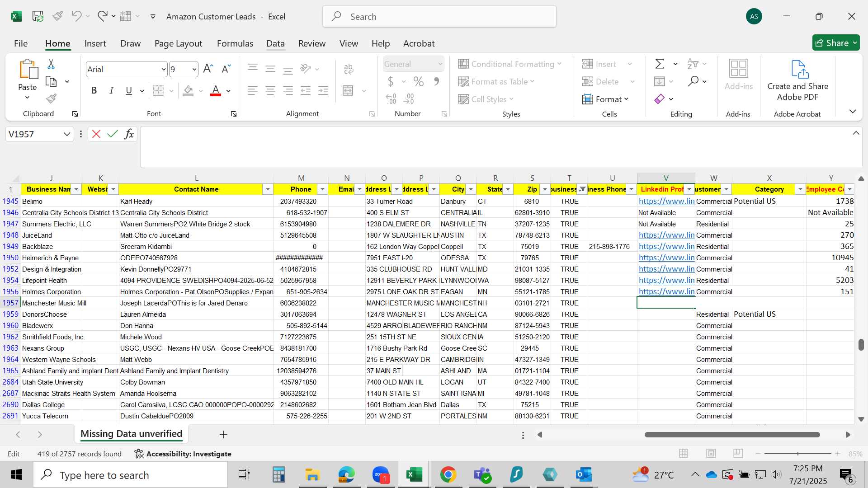
Task: Open the Business Name column filter dropdown
Action: tap(76, 189)
